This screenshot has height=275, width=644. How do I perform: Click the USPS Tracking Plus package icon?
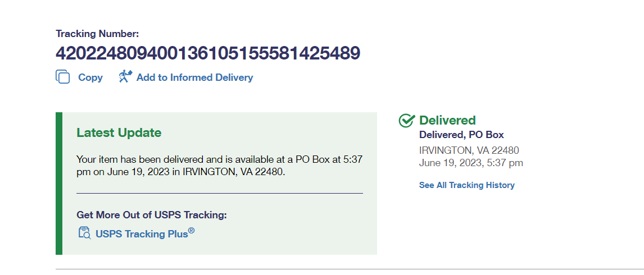(x=84, y=233)
